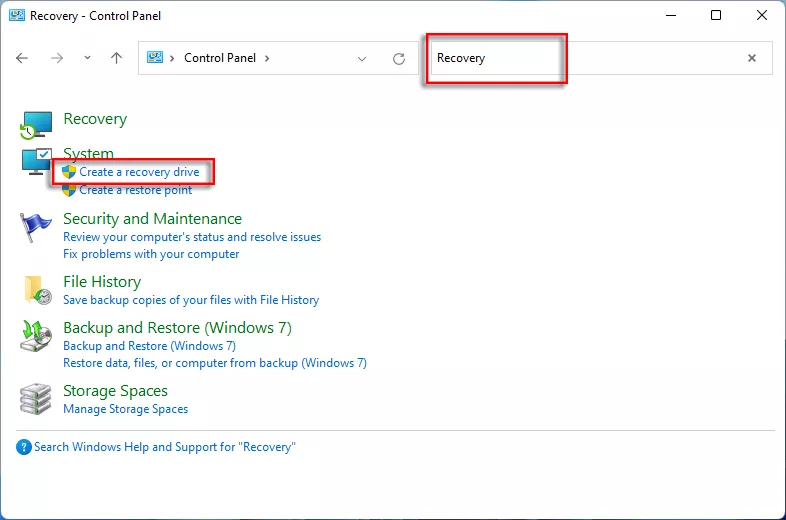
Task: Open the Create a recovery drive link
Action: 139,172
